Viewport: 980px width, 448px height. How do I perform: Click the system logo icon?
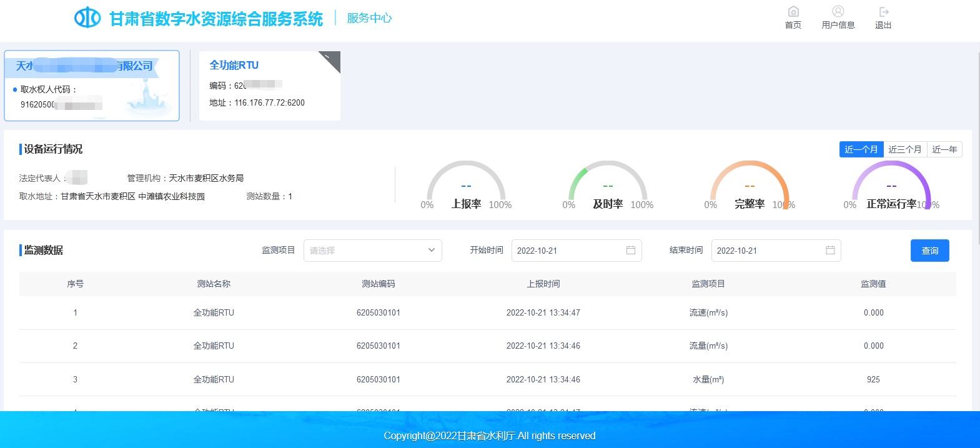point(87,17)
